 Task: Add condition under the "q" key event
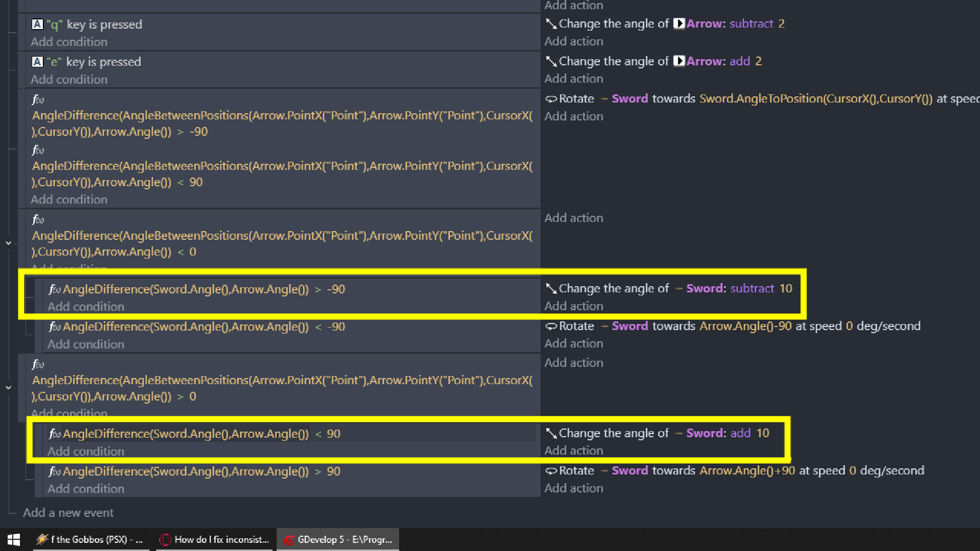69,42
